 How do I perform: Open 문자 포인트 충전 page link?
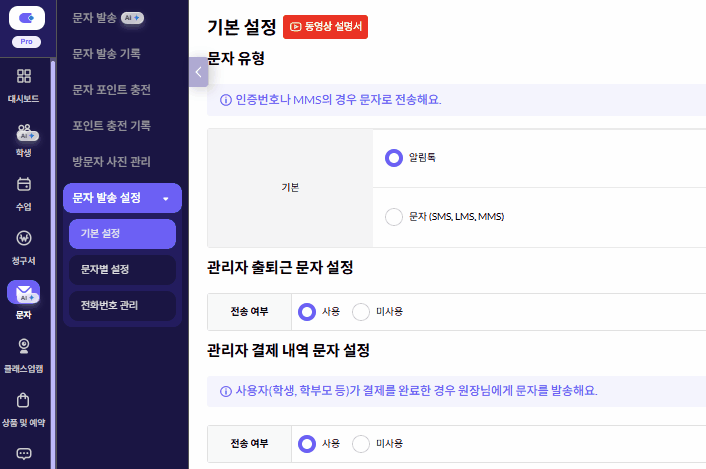[112, 89]
